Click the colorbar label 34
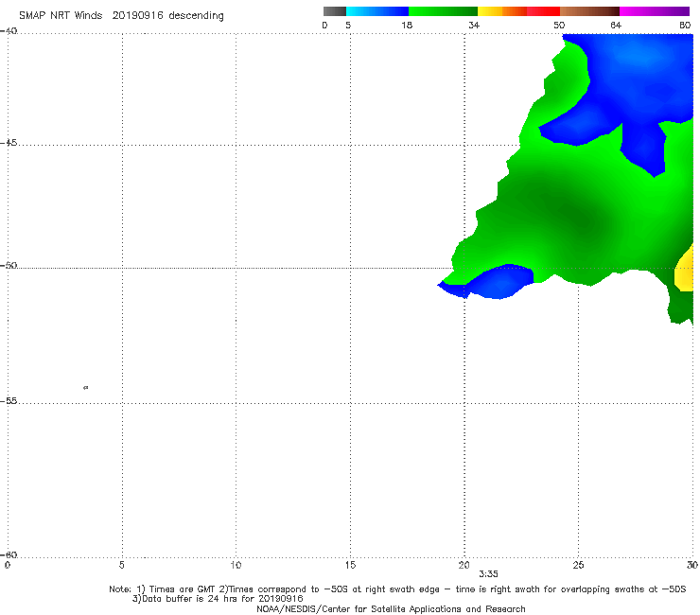This screenshot has width=700, height=615. (x=474, y=25)
